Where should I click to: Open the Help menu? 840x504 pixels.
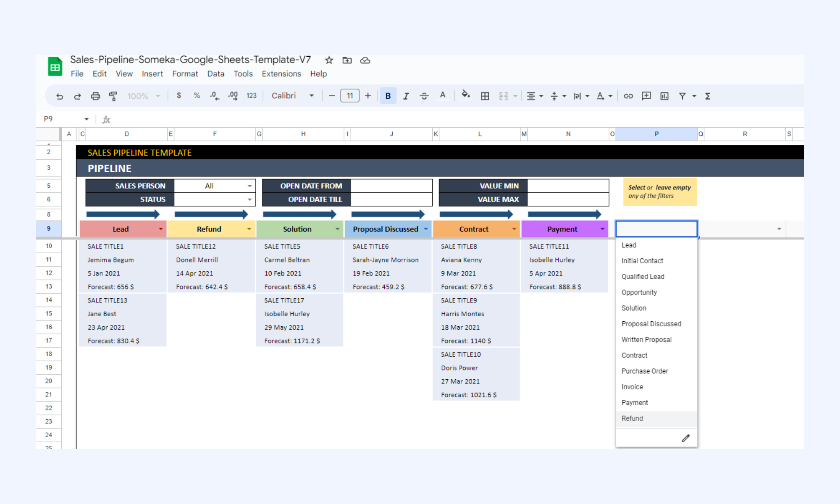coord(318,73)
